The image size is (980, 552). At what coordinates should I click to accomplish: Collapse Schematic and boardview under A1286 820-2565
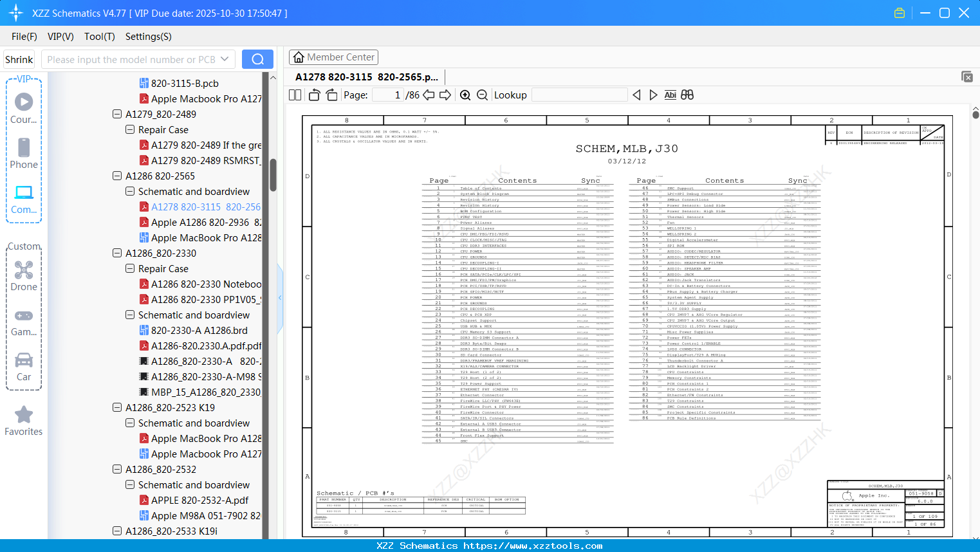[x=130, y=191]
